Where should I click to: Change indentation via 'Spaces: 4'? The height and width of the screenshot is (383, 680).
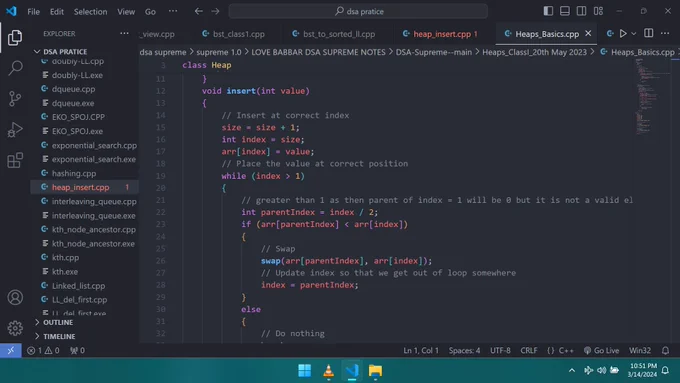[464, 350]
